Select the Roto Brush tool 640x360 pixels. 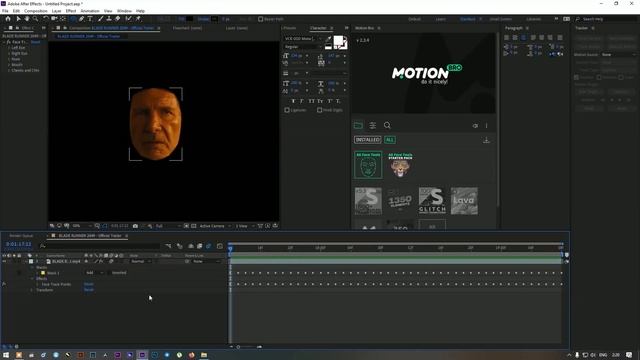(129, 19)
